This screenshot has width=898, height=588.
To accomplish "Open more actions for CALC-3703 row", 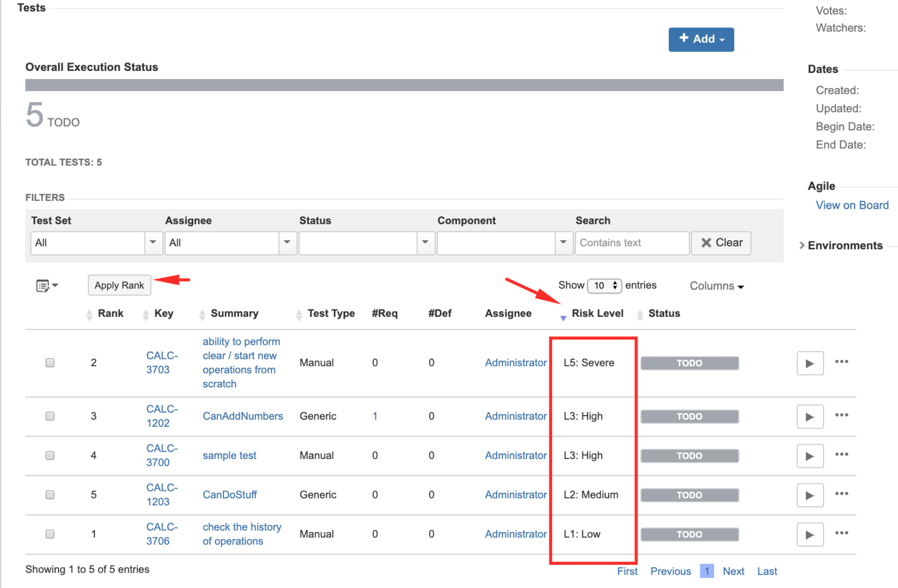I will [842, 361].
